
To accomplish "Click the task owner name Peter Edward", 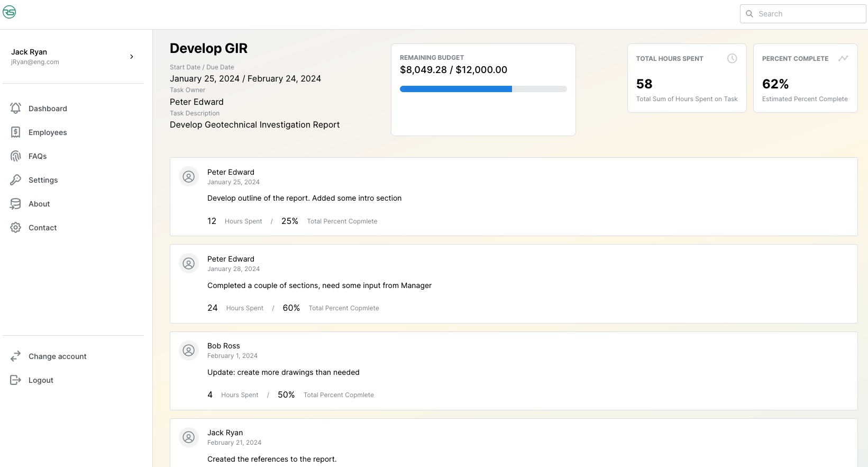I will (197, 102).
